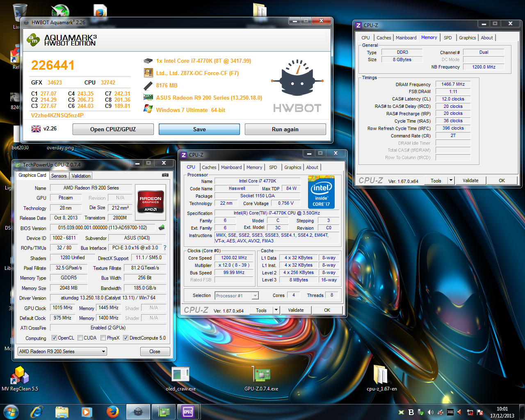525x420 pixels.
Task: Open the Windows Start orb
Action: pyautogui.click(x=11, y=412)
